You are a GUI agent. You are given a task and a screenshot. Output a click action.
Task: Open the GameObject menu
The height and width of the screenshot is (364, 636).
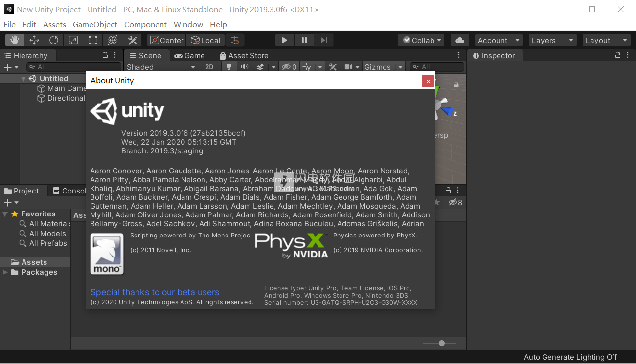tap(95, 24)
